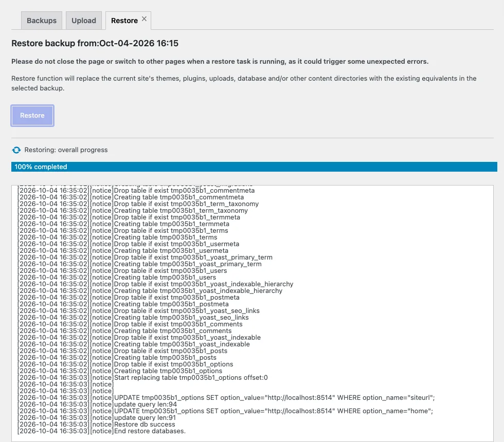Click the 'update query len:94' log line
The image size is (504, 442).
(x=97, y=404)
